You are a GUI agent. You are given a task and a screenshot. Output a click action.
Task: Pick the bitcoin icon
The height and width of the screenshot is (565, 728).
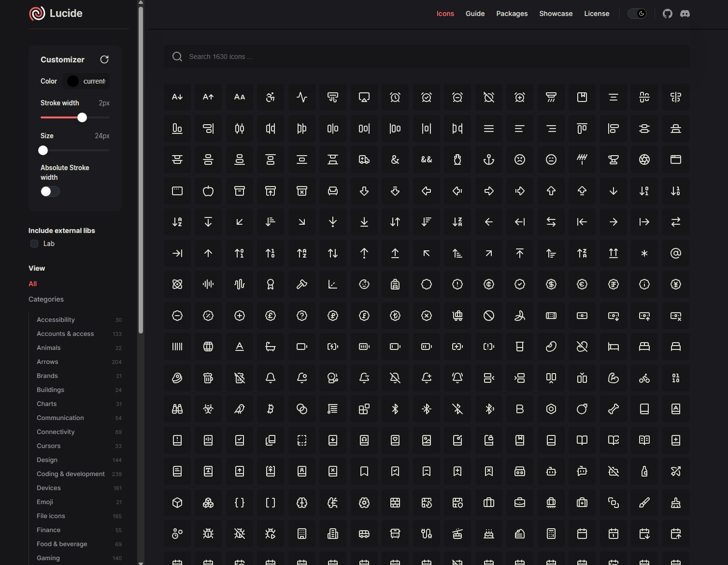271,409
